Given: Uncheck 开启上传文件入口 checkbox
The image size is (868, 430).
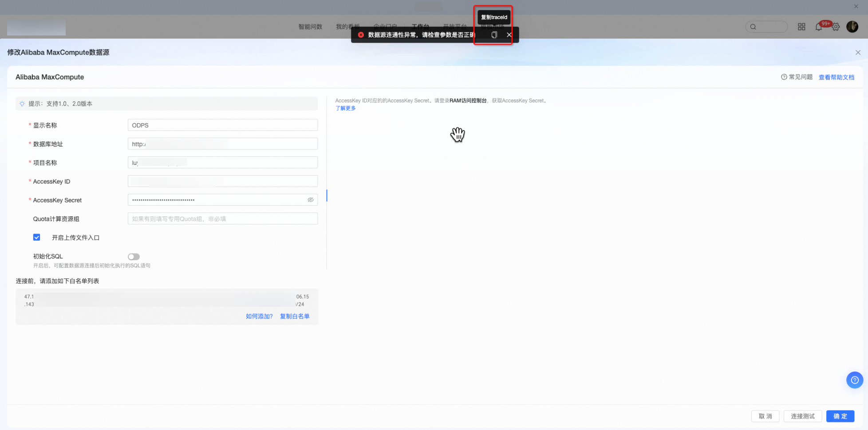Looking at the screenshot, I should (37, 237).
